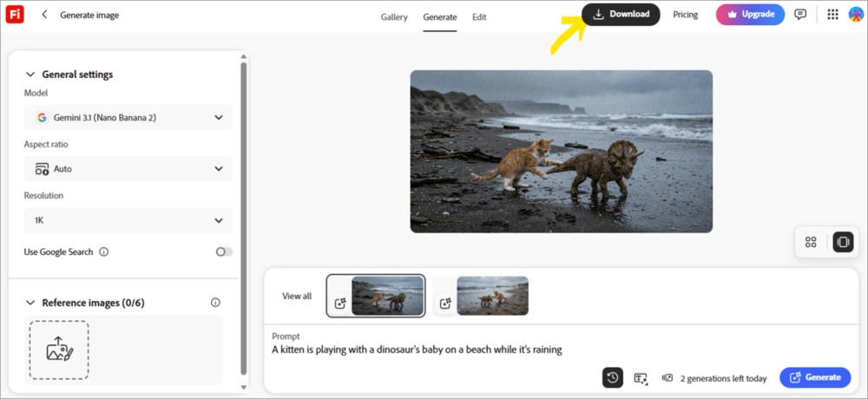
Task: Click scrollbar down arrow in settings panel
Action: click(243, 388)
